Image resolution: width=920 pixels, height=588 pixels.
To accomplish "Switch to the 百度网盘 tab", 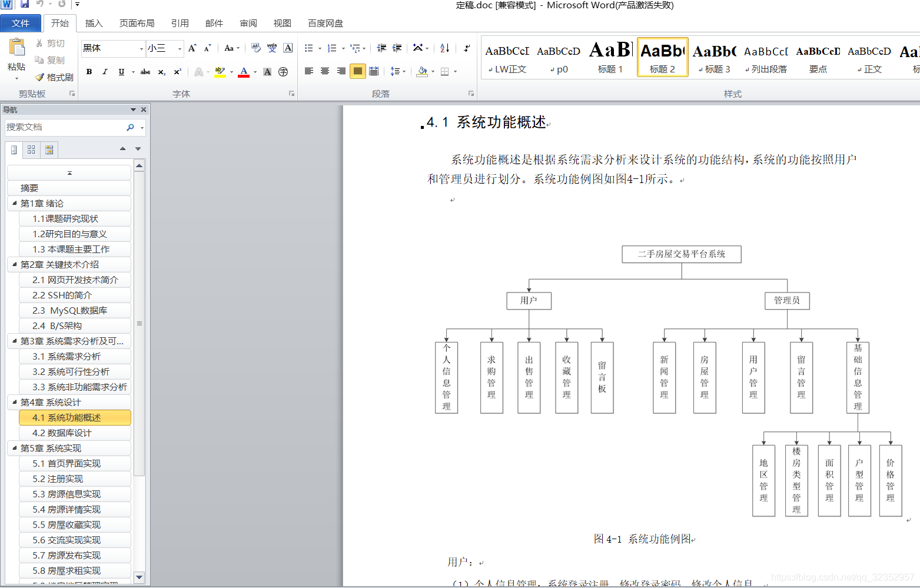I will (x=326, y=24).
